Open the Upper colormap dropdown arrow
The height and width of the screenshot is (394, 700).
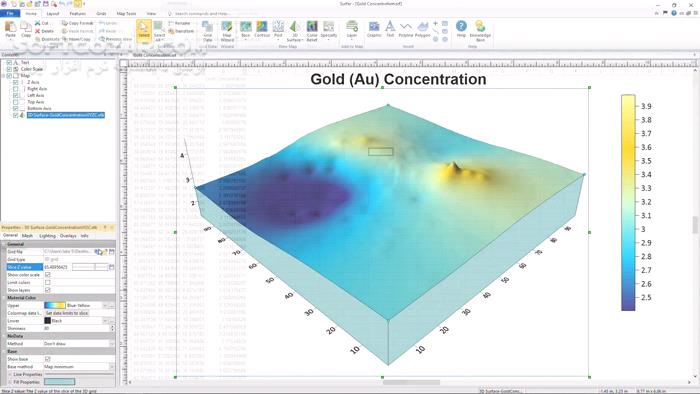coord(105,305)
